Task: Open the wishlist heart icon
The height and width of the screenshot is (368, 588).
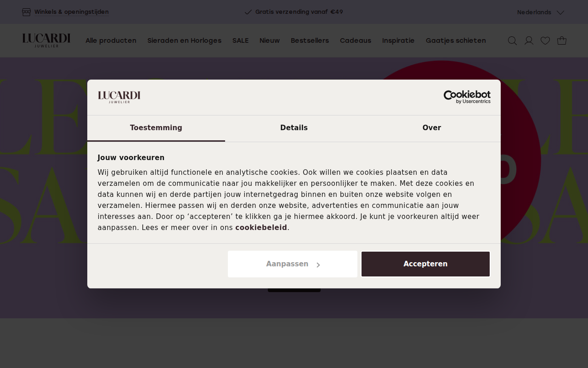Action: tap(545, 40)
